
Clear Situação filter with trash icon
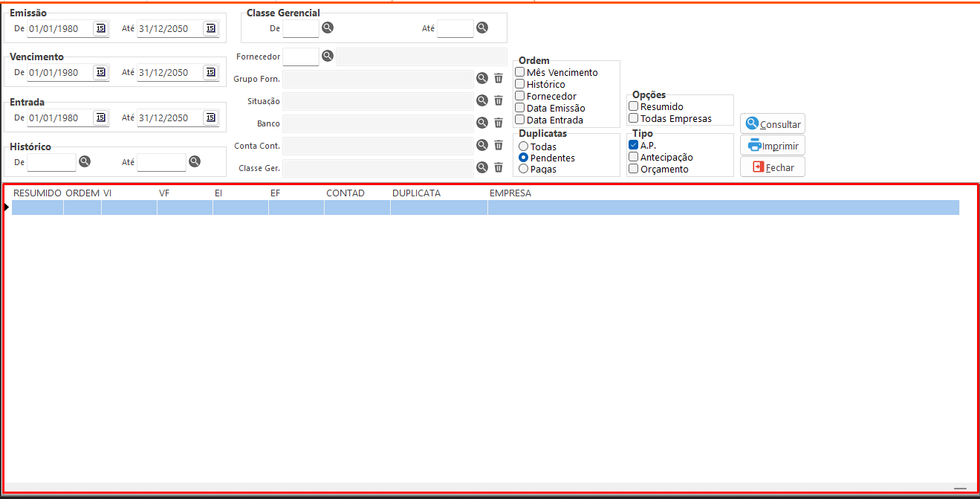point(499,100)
